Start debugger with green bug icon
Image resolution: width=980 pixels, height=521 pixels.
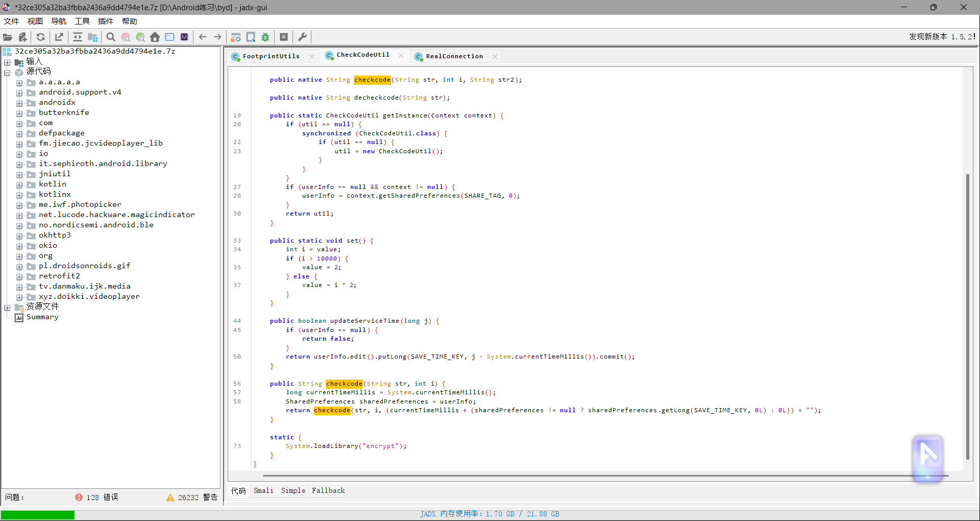pyautogui.click(x=265, y=37)
